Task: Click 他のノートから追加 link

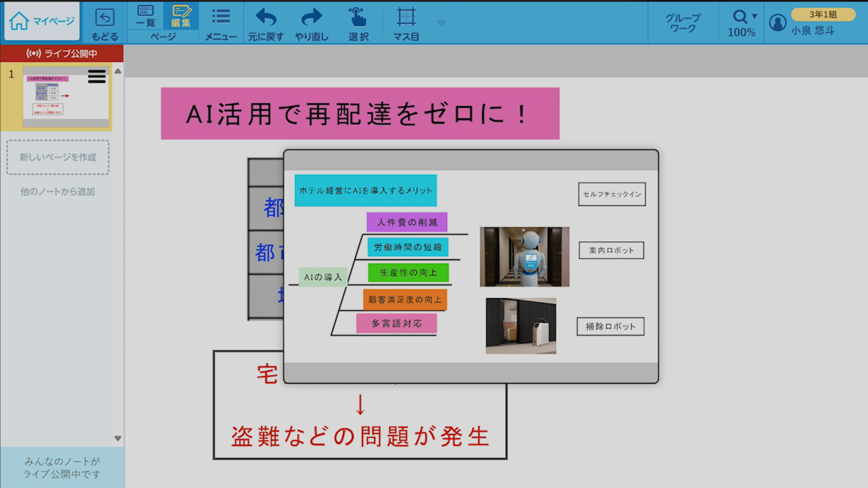Action: tap(58, 192)
